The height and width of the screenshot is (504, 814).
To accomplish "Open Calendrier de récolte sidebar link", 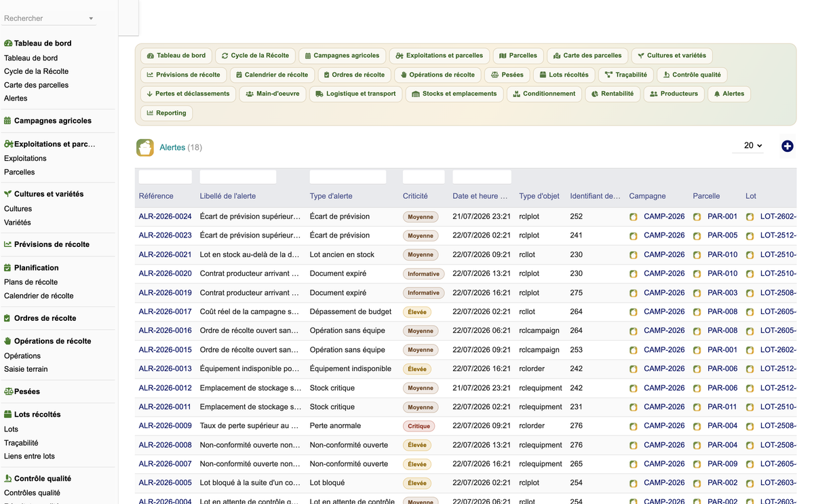I will pyautogui.click(x=39, y=296).
